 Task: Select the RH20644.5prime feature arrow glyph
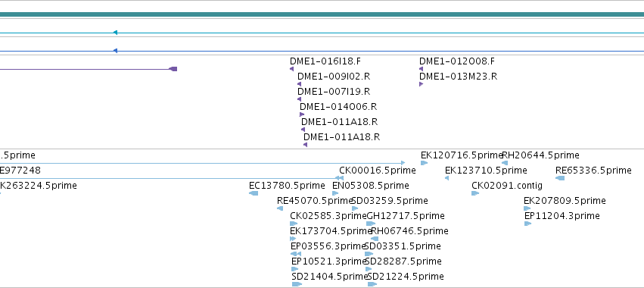[505, 163]
